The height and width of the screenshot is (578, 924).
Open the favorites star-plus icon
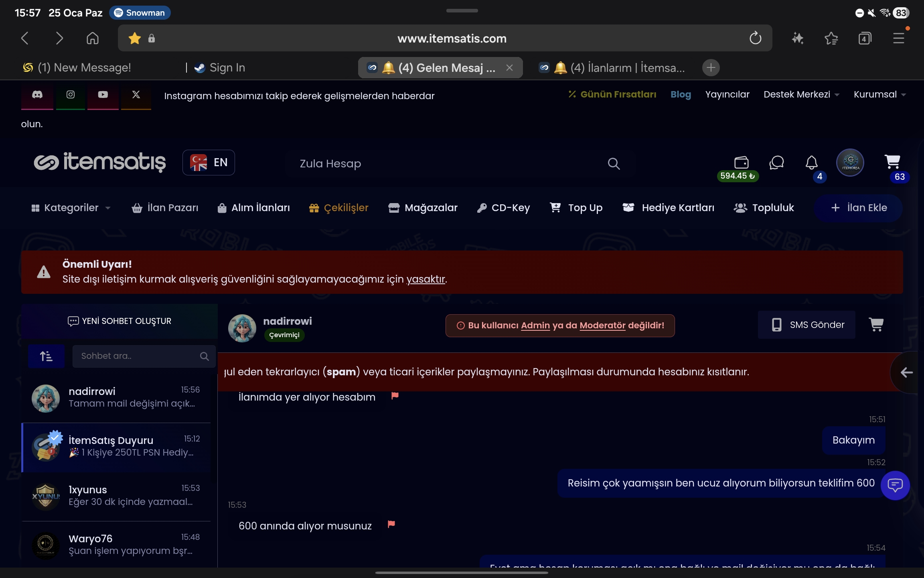831,39
